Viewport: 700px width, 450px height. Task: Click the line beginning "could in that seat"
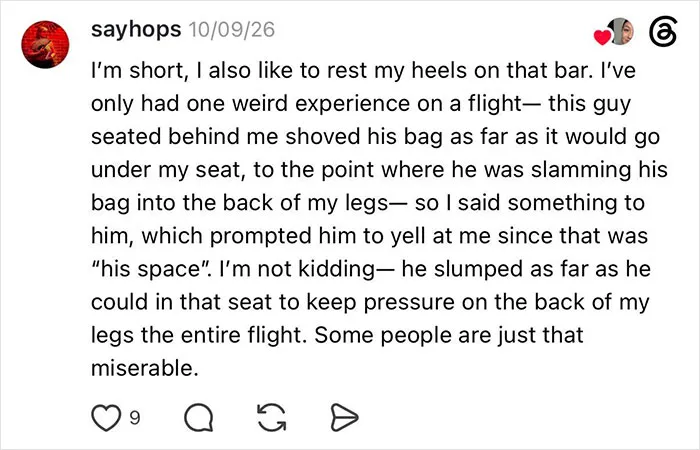tap(370, 302)
